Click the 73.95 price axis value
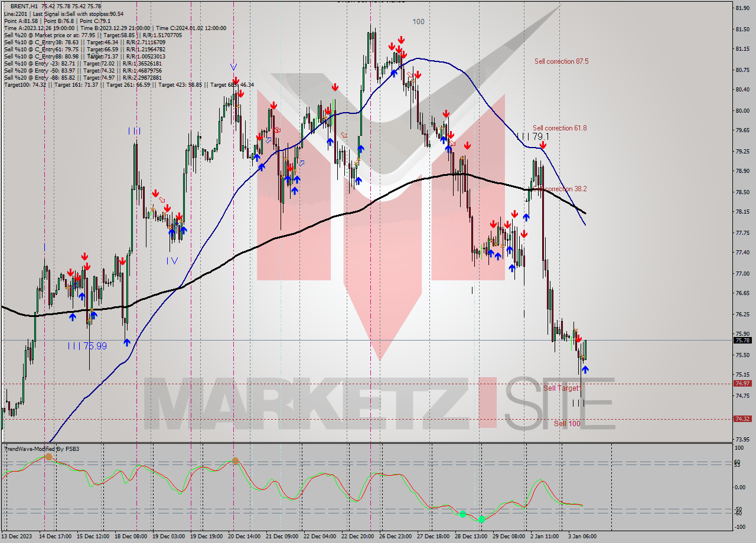 (742, 440)
